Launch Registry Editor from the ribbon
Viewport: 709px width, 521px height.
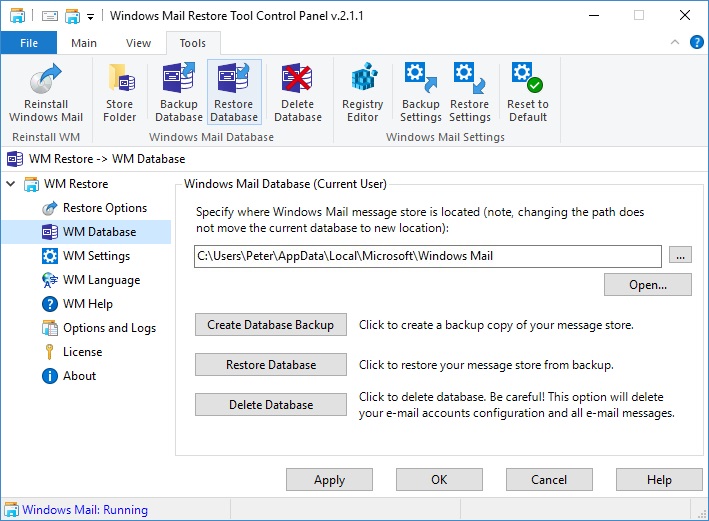(363, 92)
